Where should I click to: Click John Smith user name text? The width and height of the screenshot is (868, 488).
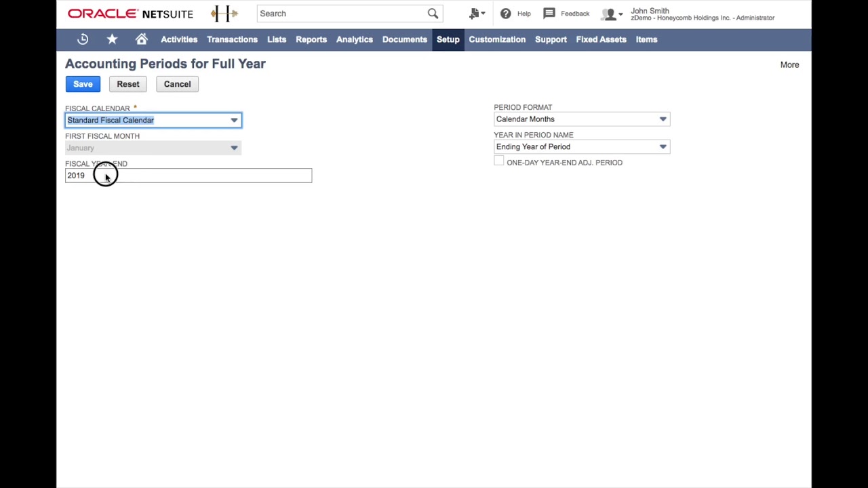click(650, 11)
